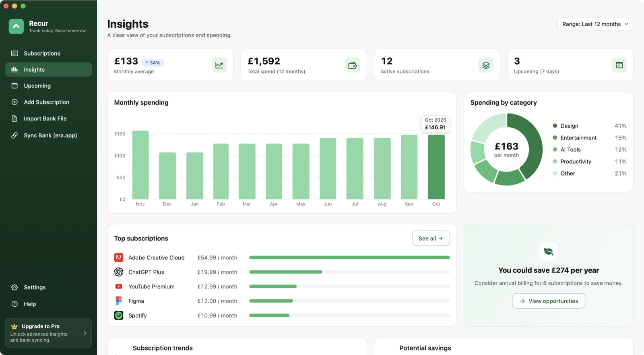Click the Subscription trends heading
The height and width of the screenshot is (355, 644).
tap(163, 348)
